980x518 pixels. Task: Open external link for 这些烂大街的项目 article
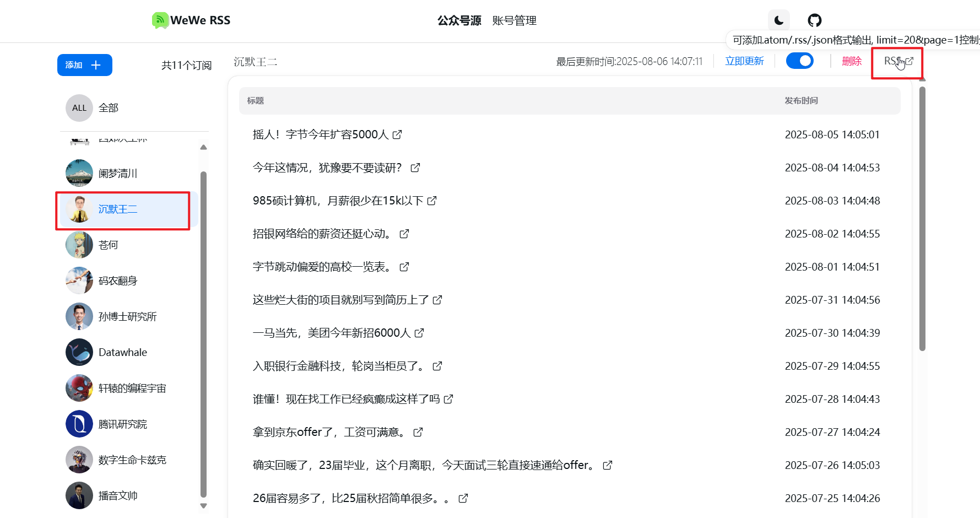[437, 300]
